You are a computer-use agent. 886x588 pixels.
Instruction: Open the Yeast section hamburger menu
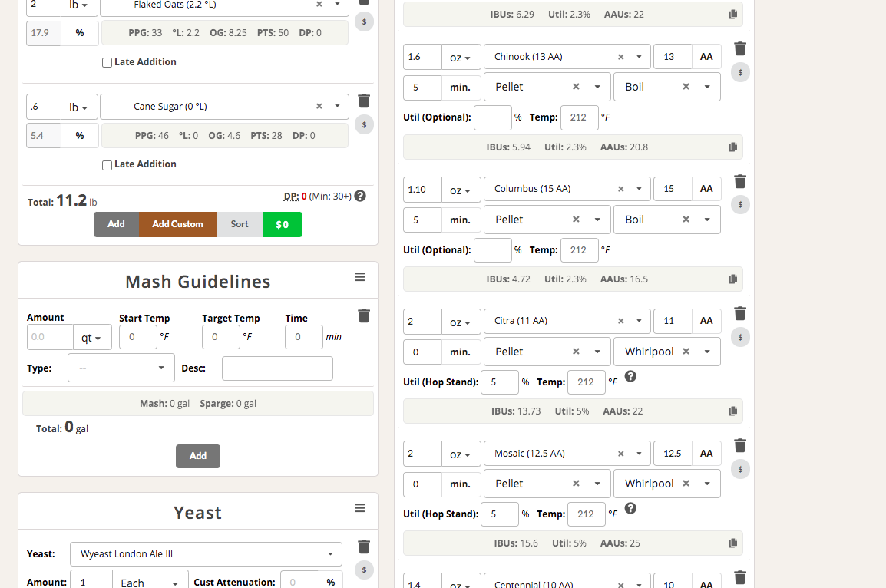pos(360,508)
